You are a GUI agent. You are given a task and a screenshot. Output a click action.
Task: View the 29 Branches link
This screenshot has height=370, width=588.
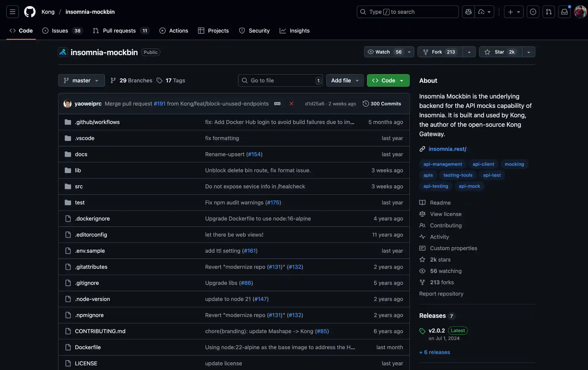[131, 80]
